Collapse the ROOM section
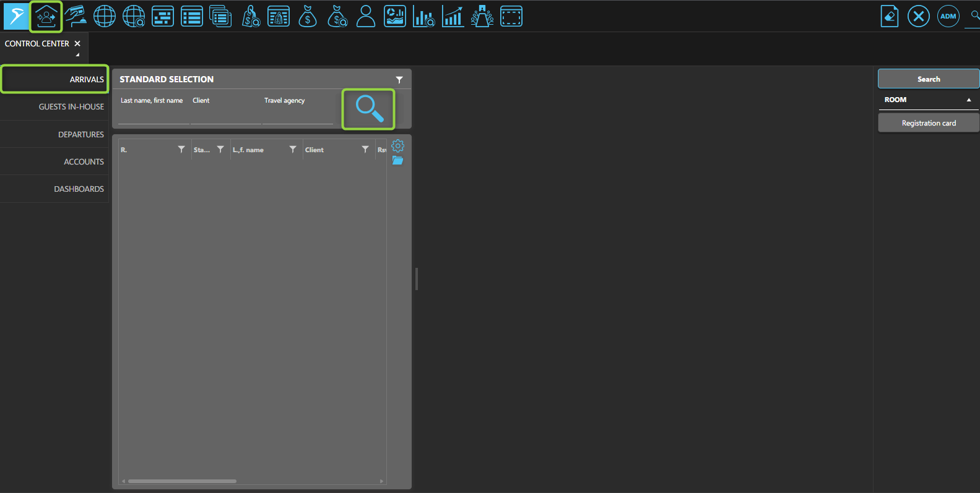980x493 pixels. (x=969, y=100)
